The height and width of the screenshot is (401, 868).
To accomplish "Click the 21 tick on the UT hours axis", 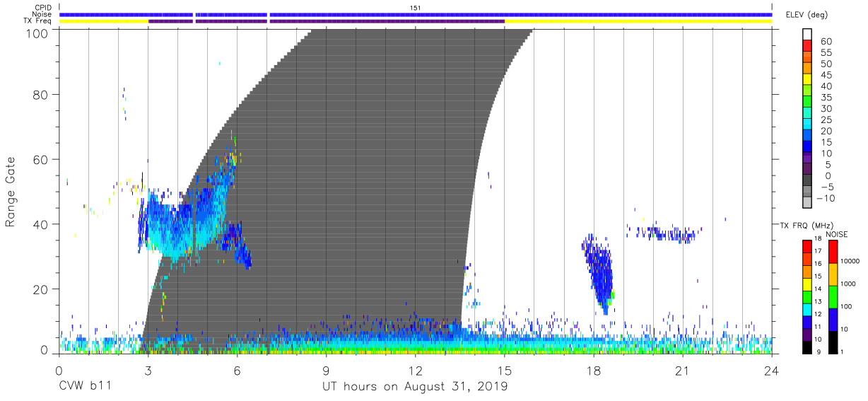I will [683, 371].
